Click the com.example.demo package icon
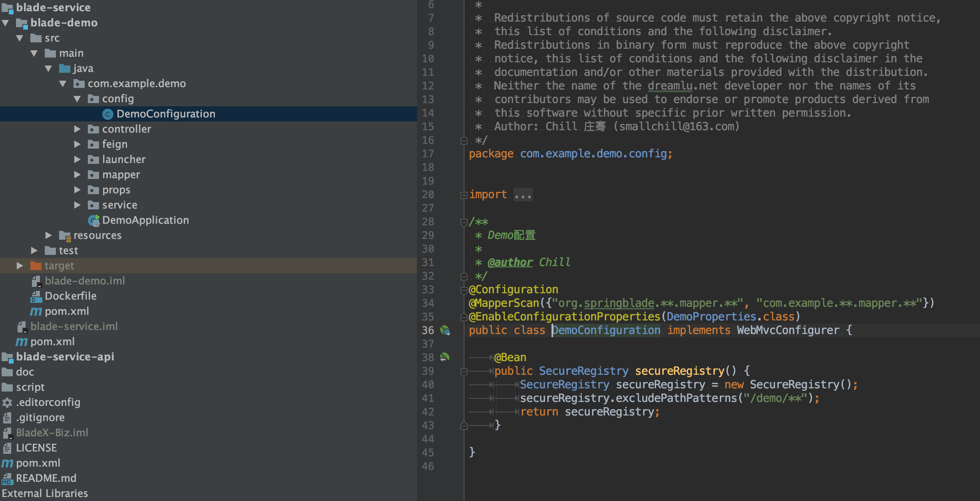The height and width of the screenshot is (501, 980). pyautogui.click(x=79, y=83)
